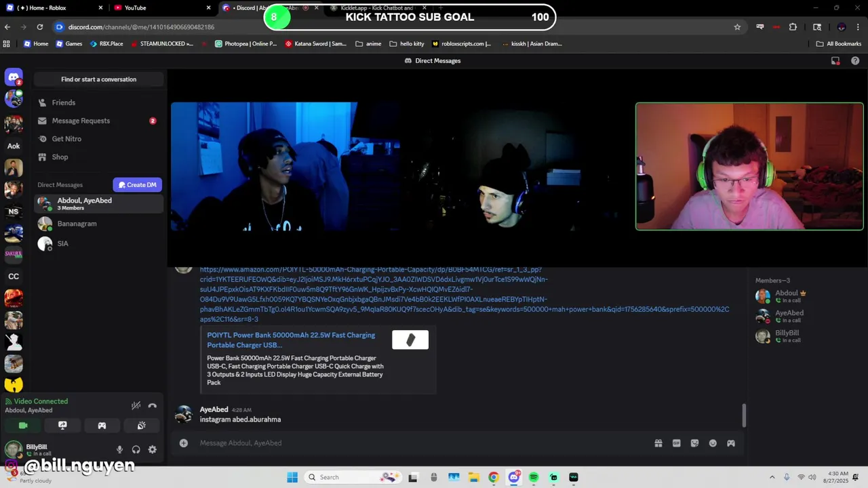Reload the page in browser
Viewport: 868px width, 488px height.
coord(40,27)
